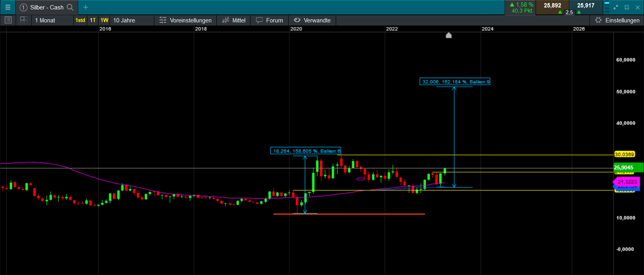The image size is (644, 275).
Task: Click the 1,58 % change display
Action: pos(521,5)
